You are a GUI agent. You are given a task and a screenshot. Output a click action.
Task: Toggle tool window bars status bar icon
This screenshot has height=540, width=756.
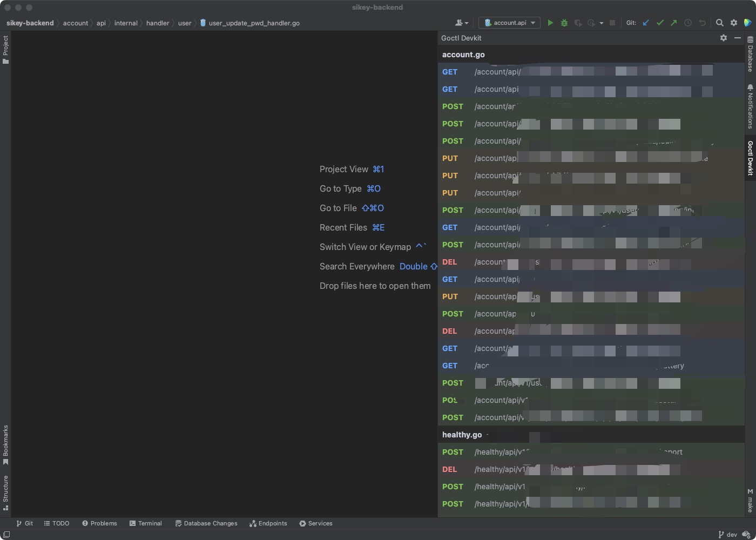click(x=6, y=535)
